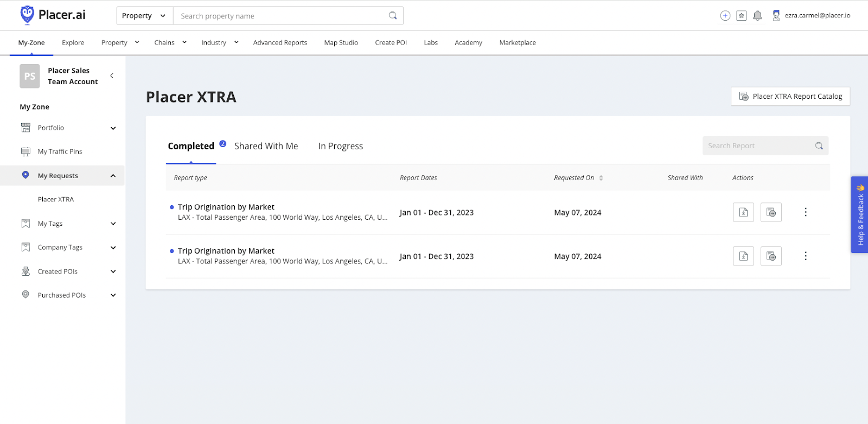The height and width of the screenshot is (424, 868).
Task: Click the Shared With column header
Action: [x=685, y=178]
